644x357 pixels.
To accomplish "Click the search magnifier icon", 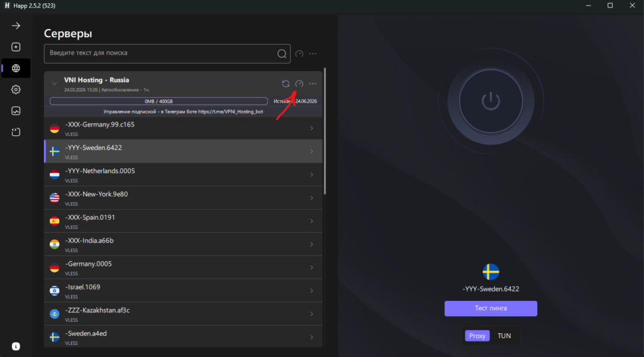I will coord(282,54).
